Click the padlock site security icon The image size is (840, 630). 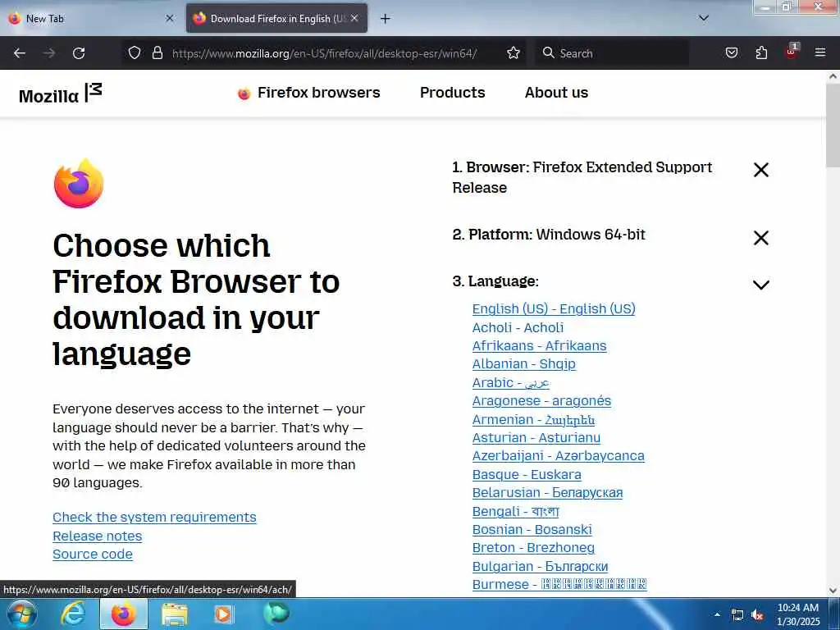(157, 52)
